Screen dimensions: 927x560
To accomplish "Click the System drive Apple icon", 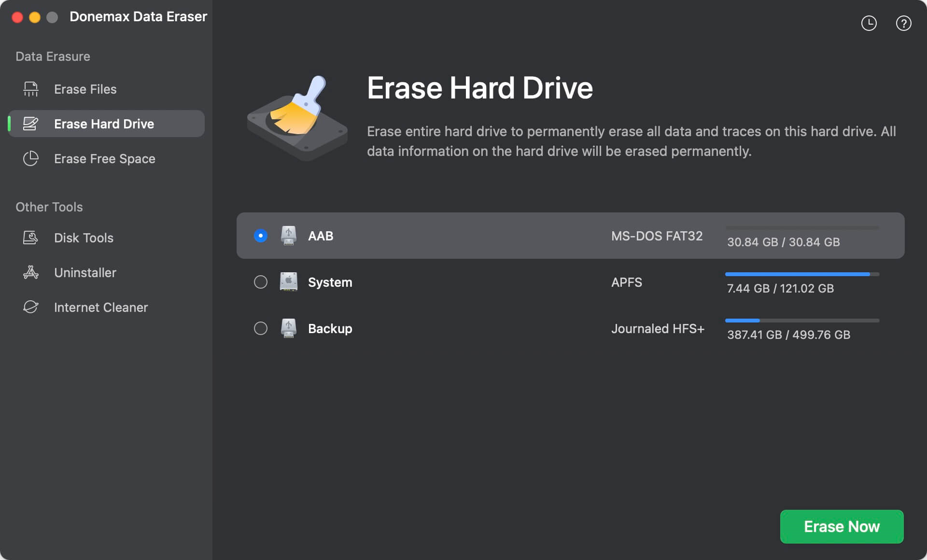I will 289,282.
